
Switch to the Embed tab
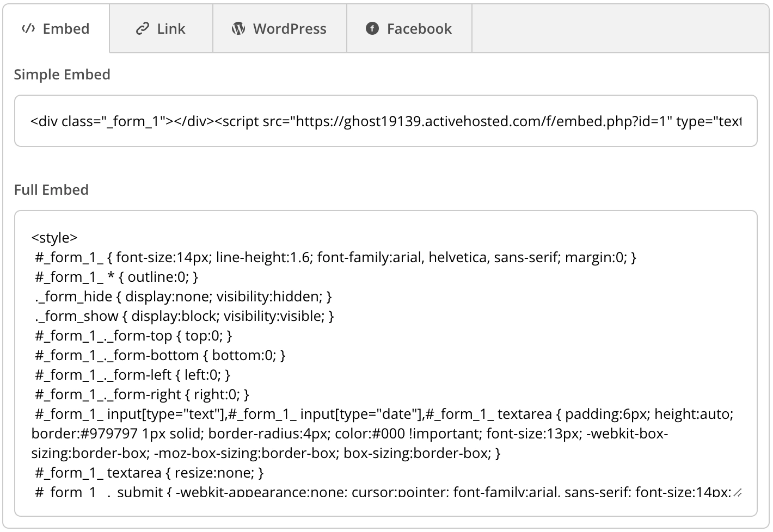pyautogui.click(x=56, y=29)
